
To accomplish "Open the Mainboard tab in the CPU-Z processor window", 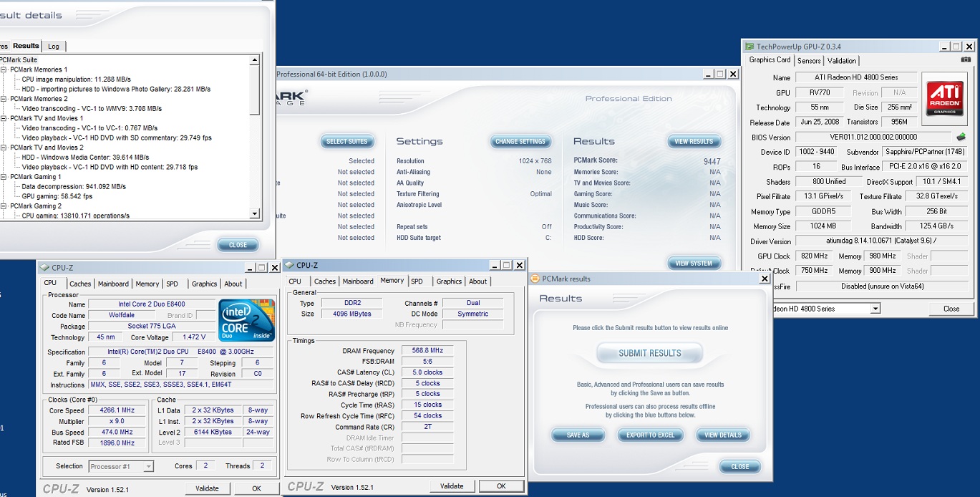I will point(113,284).
